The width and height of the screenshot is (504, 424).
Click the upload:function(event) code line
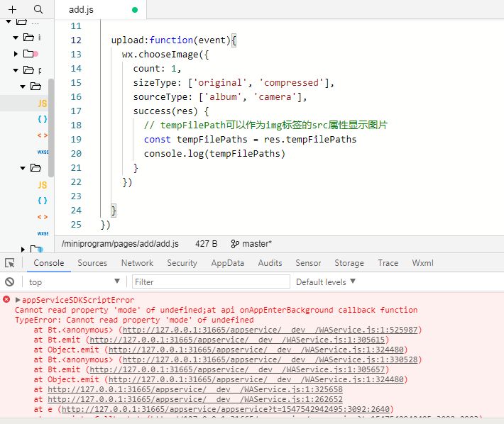pyautogui.click(x=174, y=40)
